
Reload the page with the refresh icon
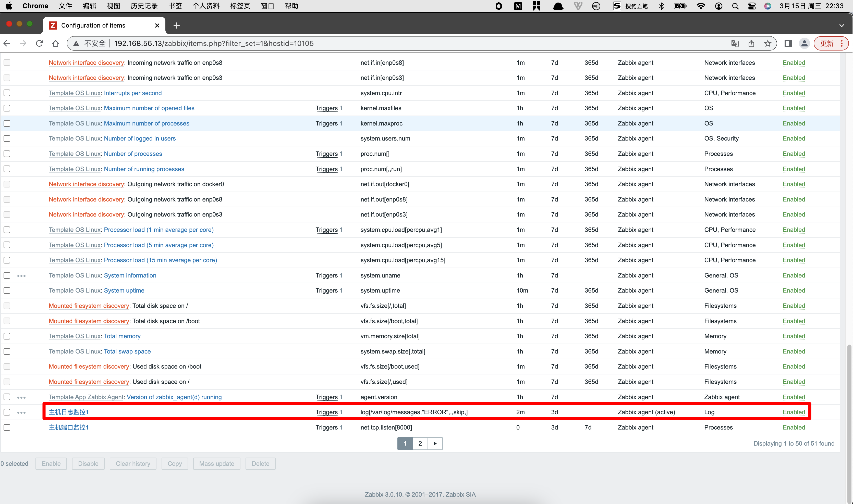39,43
